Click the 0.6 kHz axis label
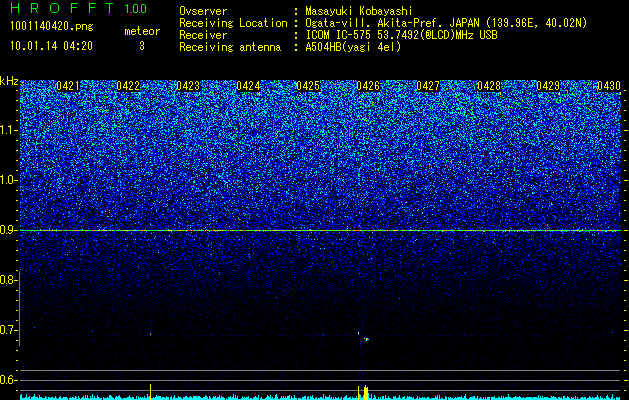This screenshot has height=400, width=629. coord(8,380)
